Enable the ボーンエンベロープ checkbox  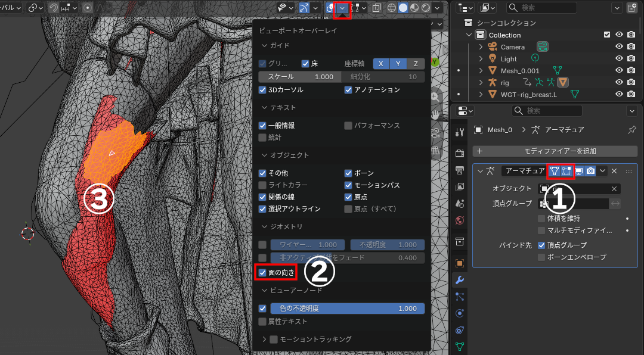(x=541, y=257)
